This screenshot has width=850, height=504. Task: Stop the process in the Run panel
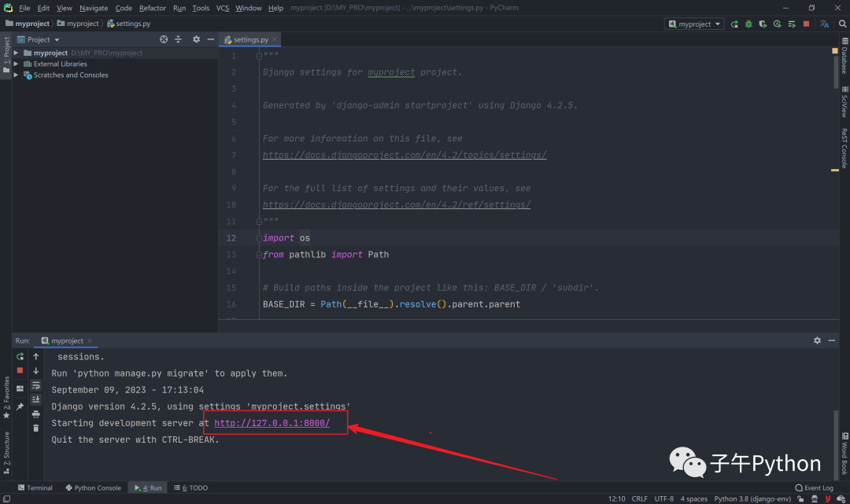click(20, 371)
